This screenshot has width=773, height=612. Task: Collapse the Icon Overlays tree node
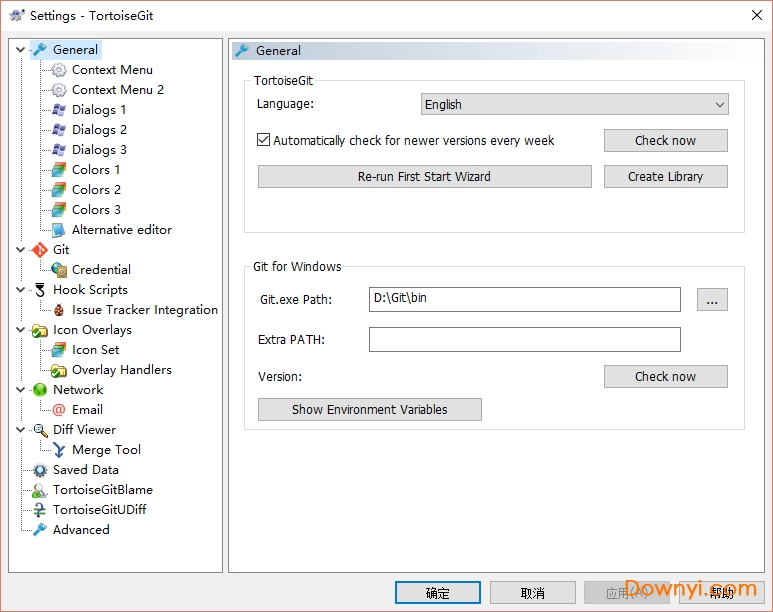(x=21, y=330)
